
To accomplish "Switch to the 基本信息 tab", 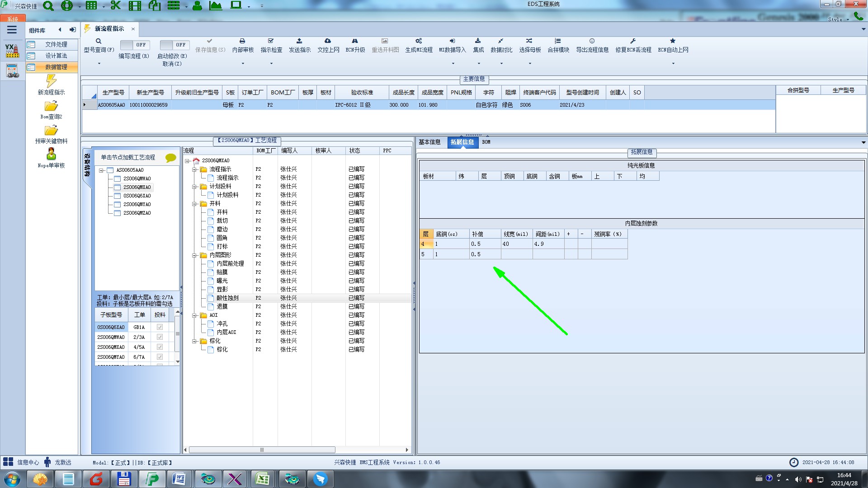I will click(429, 142).
